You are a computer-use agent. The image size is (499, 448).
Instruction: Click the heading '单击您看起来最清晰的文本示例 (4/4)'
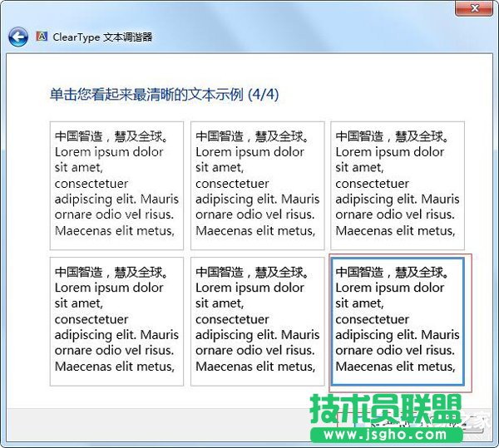coord(164,94)
